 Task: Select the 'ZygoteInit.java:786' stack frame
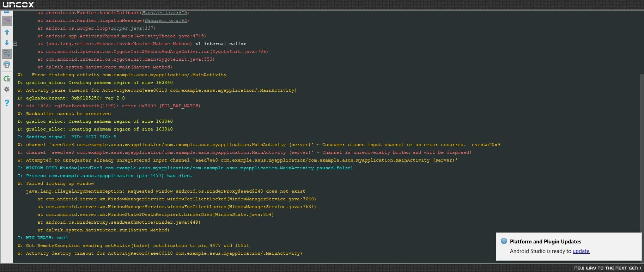pos(153,52)
